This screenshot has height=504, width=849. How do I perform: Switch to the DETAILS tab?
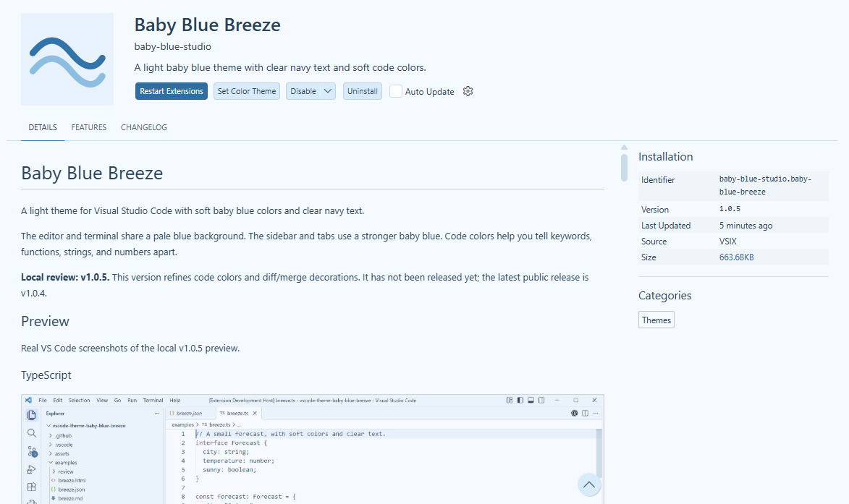(x=43, y=127)
